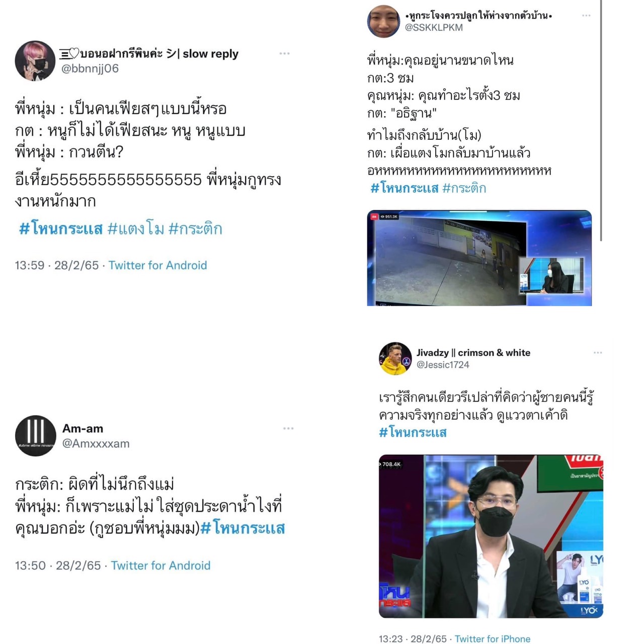Open more options on Am-am tweet
The height and width of the screenshot is (644, 644).
click(x=288, y=429)
